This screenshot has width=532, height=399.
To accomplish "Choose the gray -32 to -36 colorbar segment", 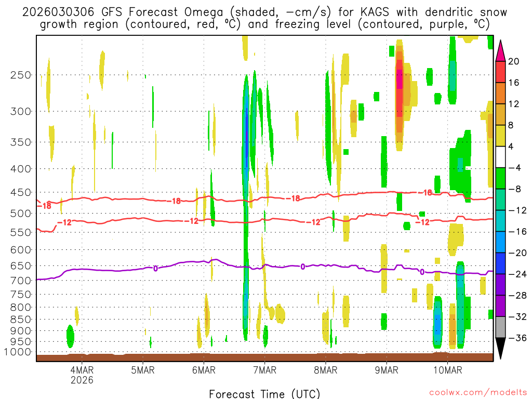I will coord(500,327).
